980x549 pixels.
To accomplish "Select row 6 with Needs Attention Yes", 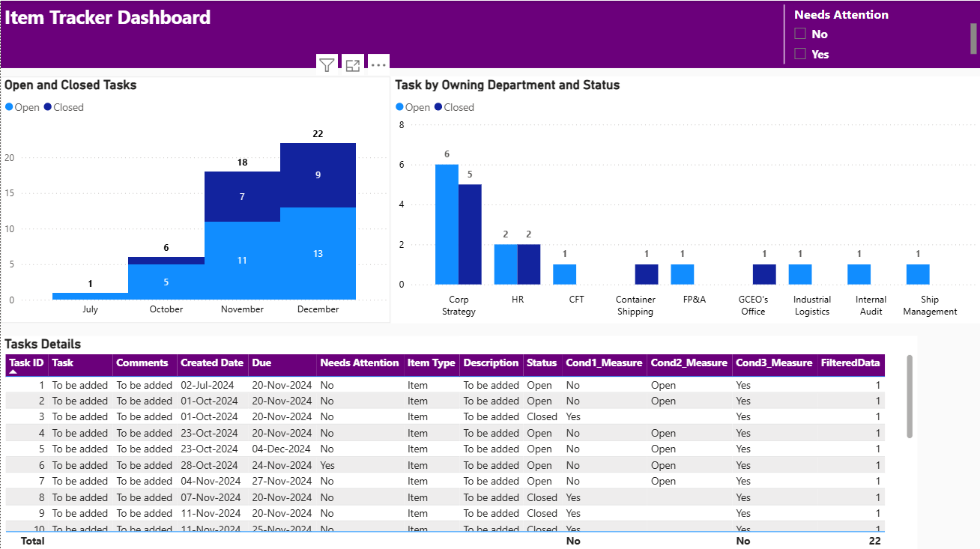I will [300, 465].
